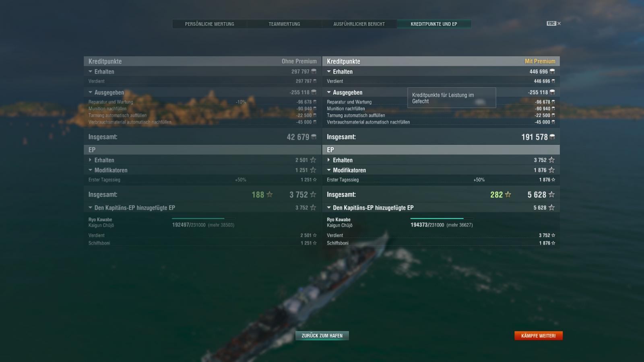This screenshot has height=362, width=644.
Task: Open the Teamwertung tab
Action: tap(285, 24)
